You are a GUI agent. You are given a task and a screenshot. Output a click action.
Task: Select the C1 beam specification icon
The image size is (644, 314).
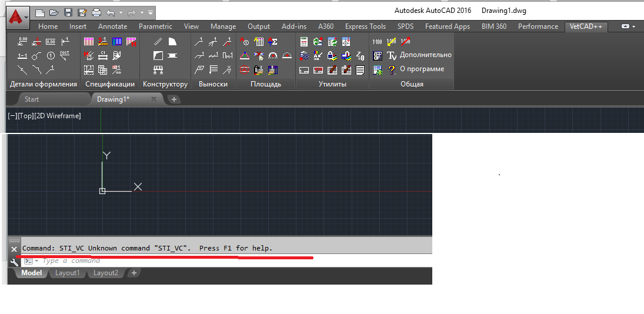click(103, 55)
